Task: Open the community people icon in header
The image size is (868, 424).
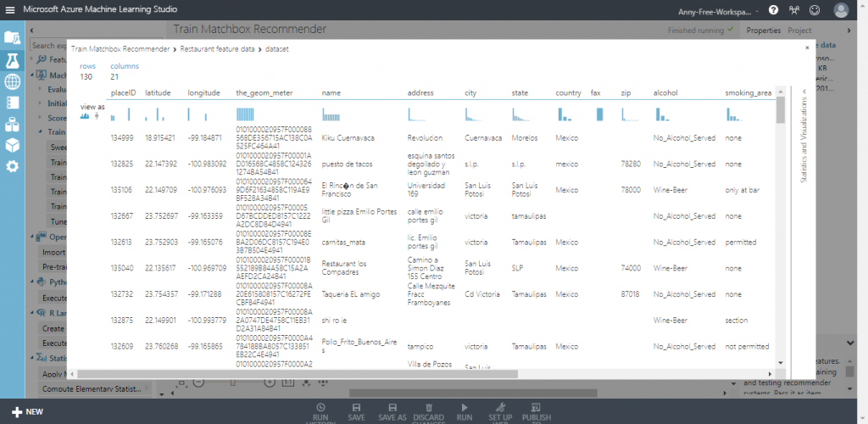Action: [x=794, y=10]
